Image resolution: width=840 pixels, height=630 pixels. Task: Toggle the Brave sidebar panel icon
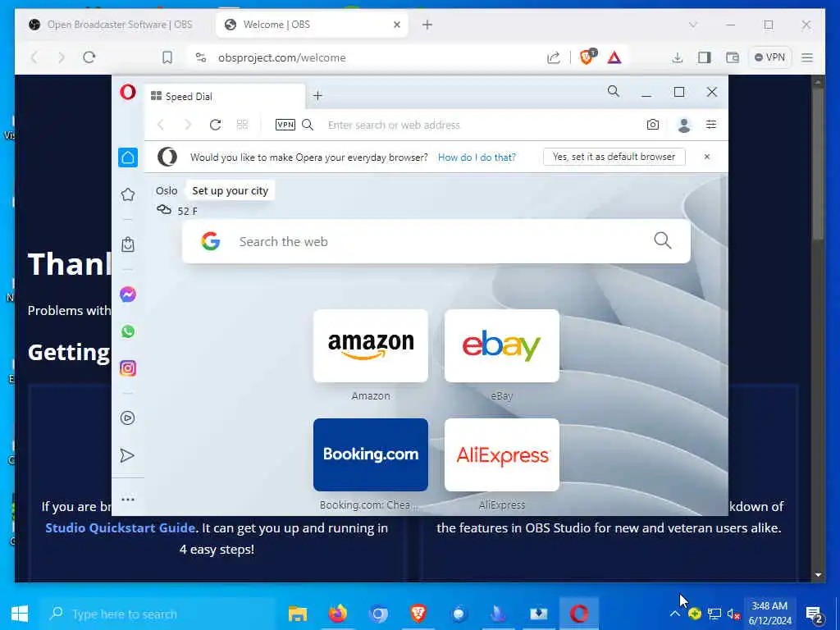coord(705,58)
